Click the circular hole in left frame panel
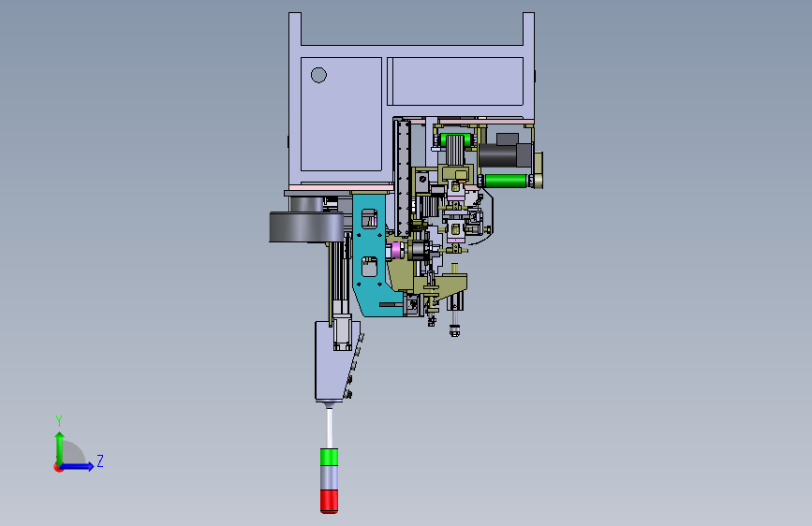Viewport: 812px width, 526px height. (318, 75)
